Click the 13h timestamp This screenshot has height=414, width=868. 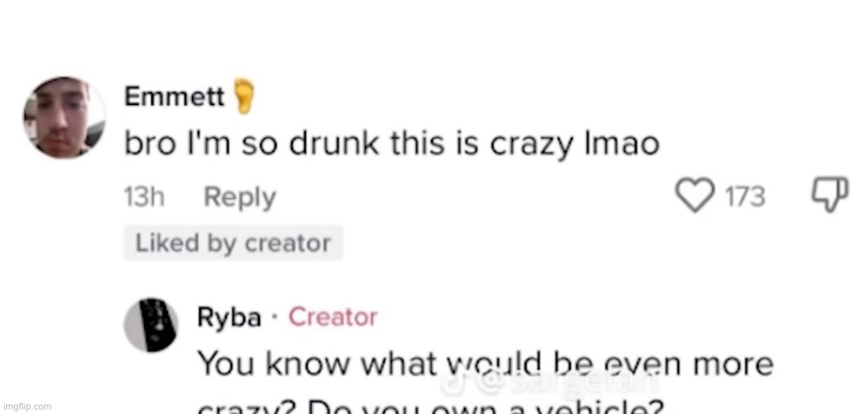pyautogui.click(x=144, y=197)
